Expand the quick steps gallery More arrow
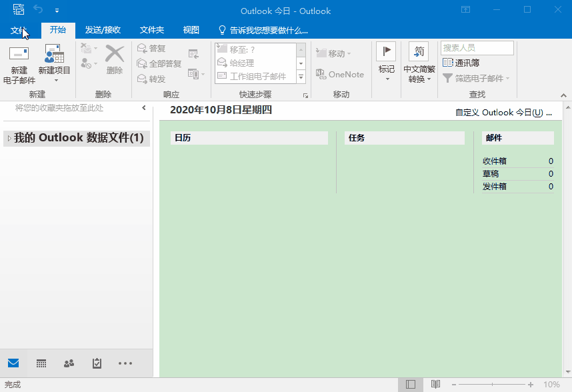The height and width of the screenshot is (392, 572). pyautogui.click(x=301, y=77)
